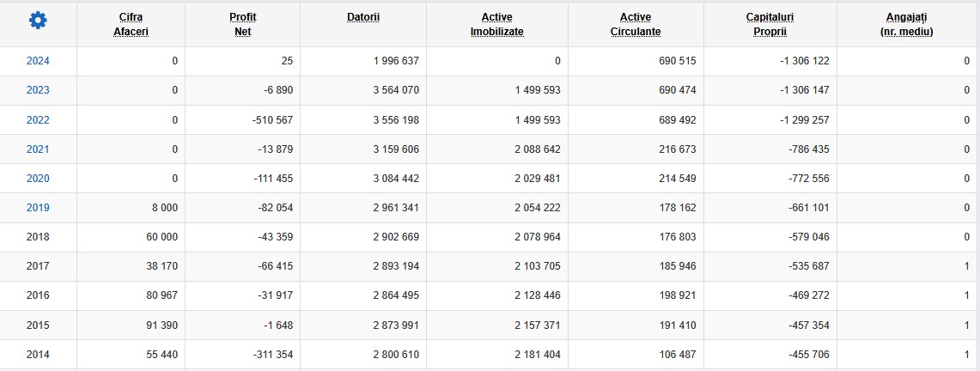
Task: Sort by Cifra Afaceri column header
Action: click(x=131, y=24)
